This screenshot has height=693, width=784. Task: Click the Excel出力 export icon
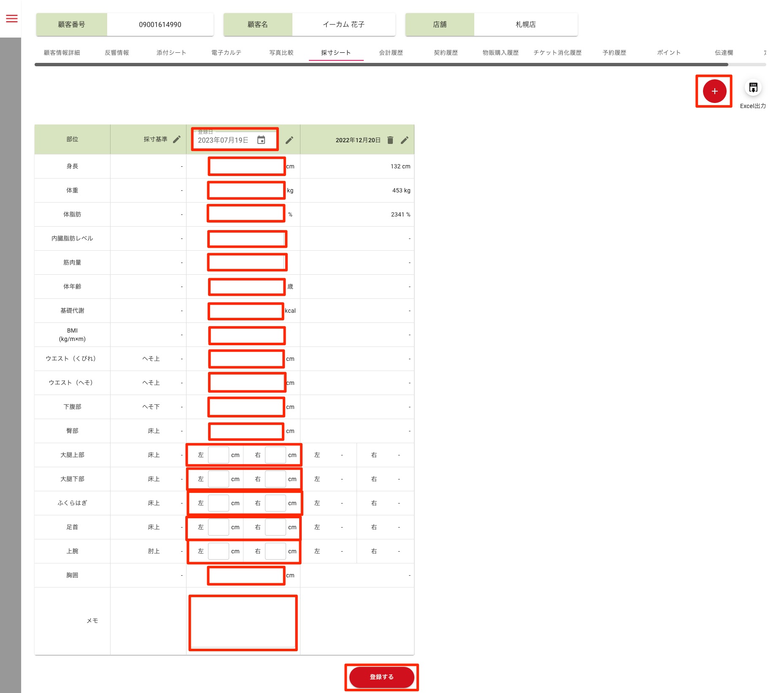point(753,88)
